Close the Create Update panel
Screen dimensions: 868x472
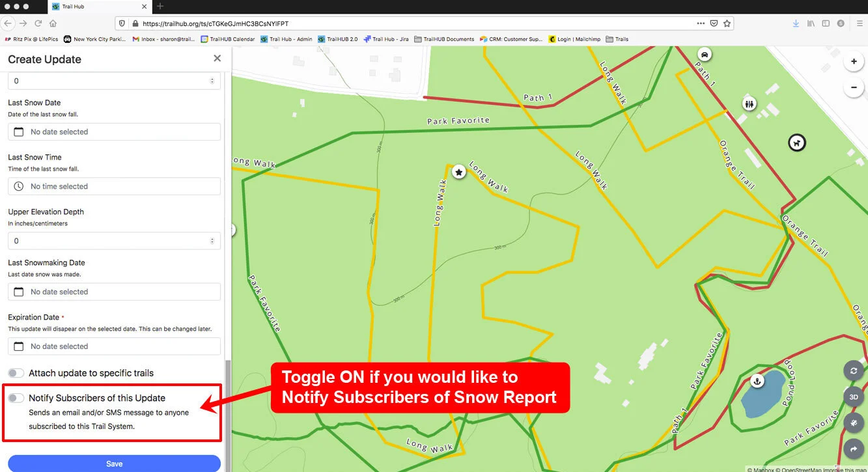point(217,59)
